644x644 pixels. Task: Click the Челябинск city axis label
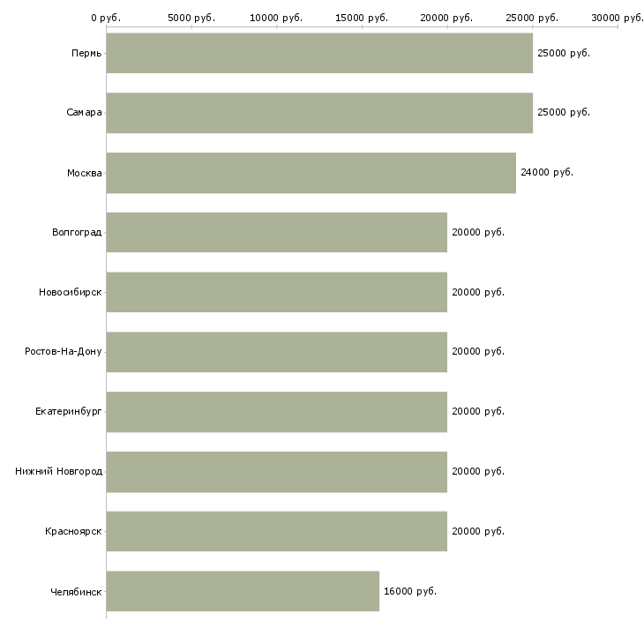76,591
